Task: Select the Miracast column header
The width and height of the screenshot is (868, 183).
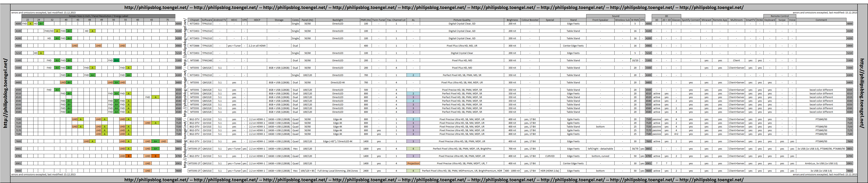Action: [x=706, y=20]
